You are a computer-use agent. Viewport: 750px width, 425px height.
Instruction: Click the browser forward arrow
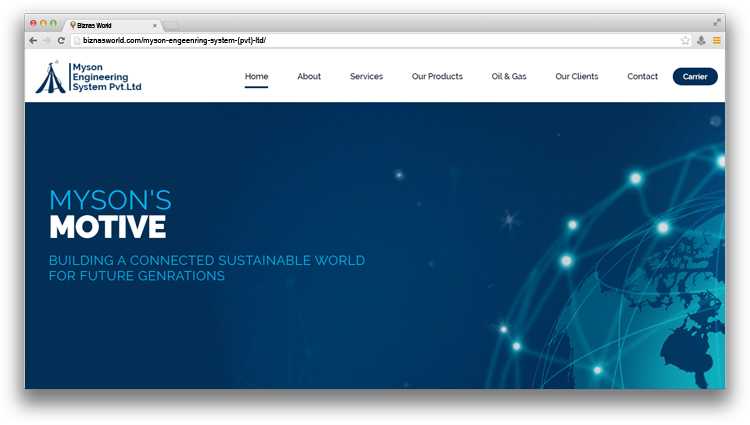point(47,40)
